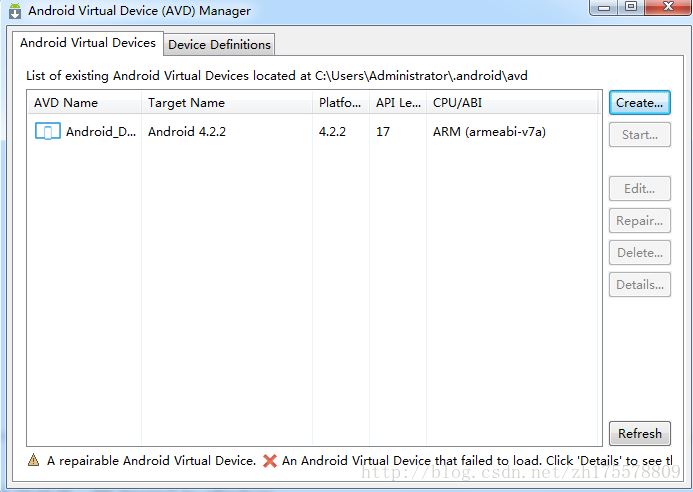693x492 pixels.
Task: Click the red failed-to-load X icon
Action: click(270, 461)
